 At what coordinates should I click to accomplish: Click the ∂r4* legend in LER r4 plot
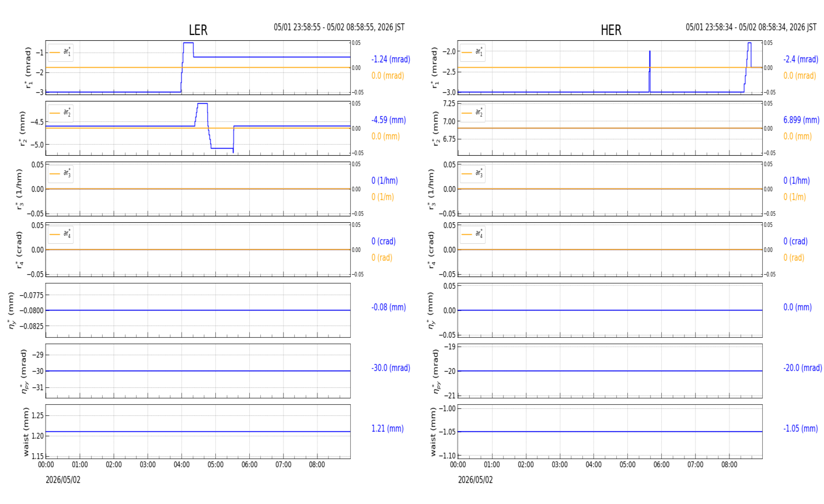pyautogui.click(x=61, y=234)
